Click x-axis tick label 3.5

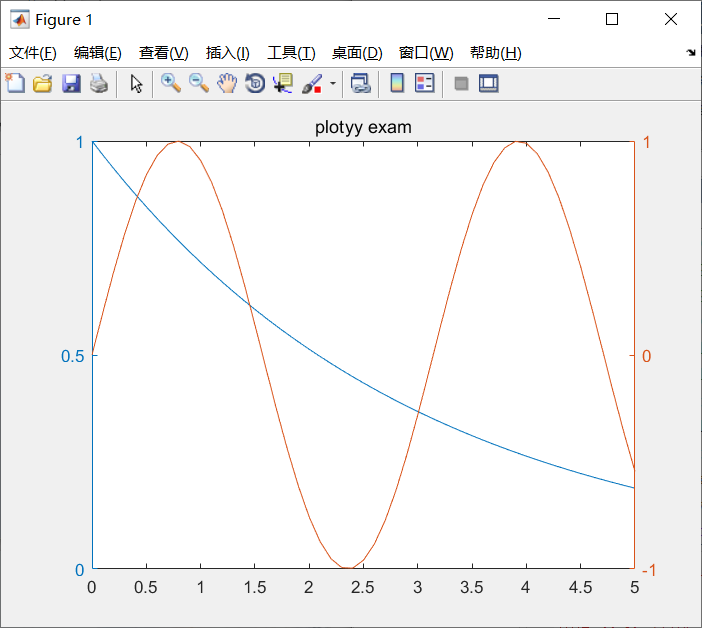click(x=472, y=587)
